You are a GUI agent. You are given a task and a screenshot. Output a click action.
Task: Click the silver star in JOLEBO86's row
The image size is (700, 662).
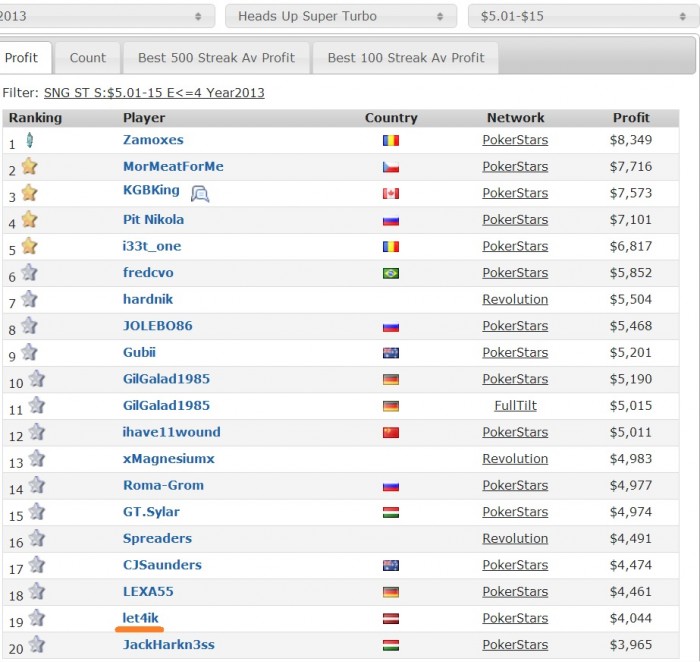[x=29, y=325]
